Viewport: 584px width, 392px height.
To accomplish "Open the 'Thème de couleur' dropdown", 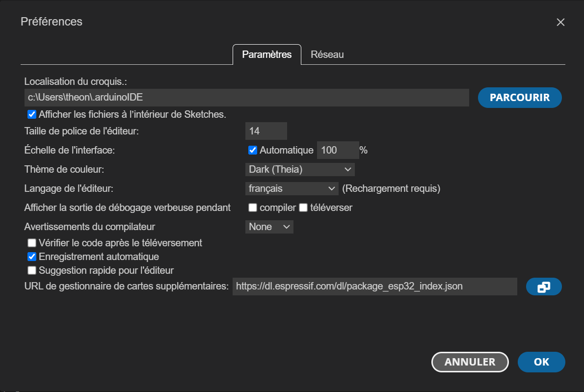I will click(299, 169).
